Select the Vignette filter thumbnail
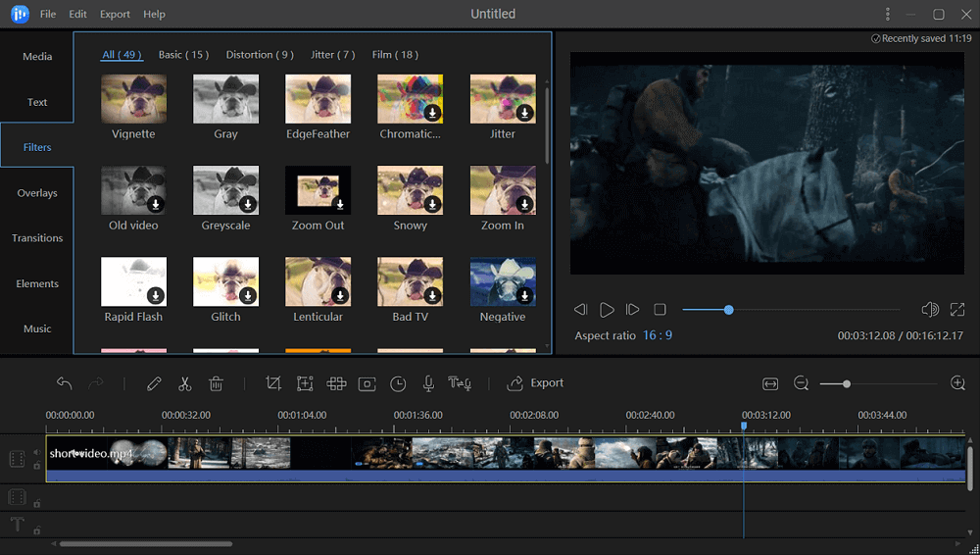The height and width of the screenshot is (555, 980). [133, 99]
